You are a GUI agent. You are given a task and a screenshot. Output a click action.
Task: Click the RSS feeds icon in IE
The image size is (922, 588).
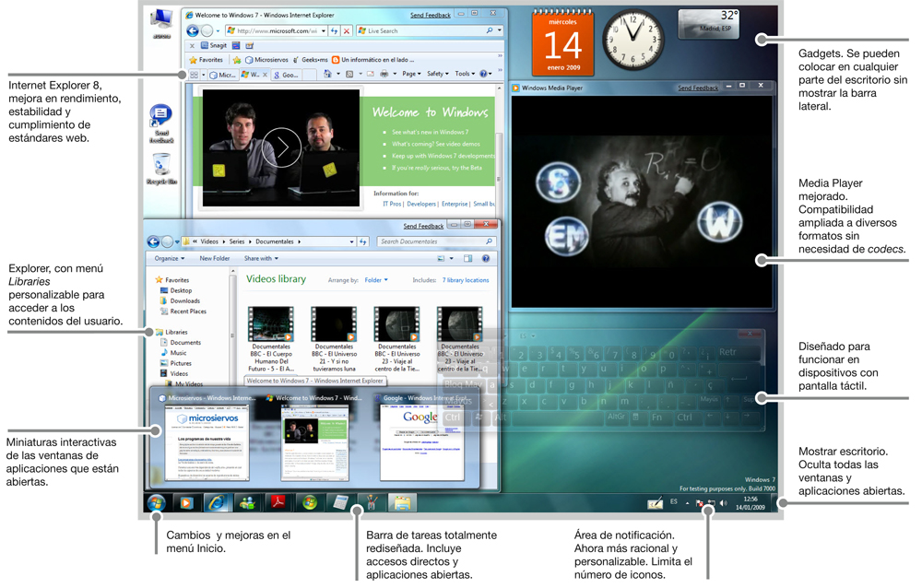[349, 74]
